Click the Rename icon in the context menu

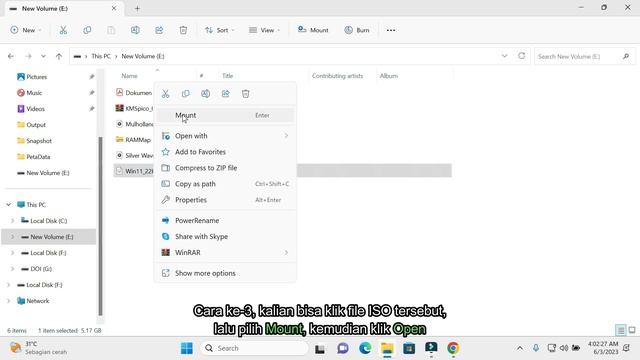205,94
